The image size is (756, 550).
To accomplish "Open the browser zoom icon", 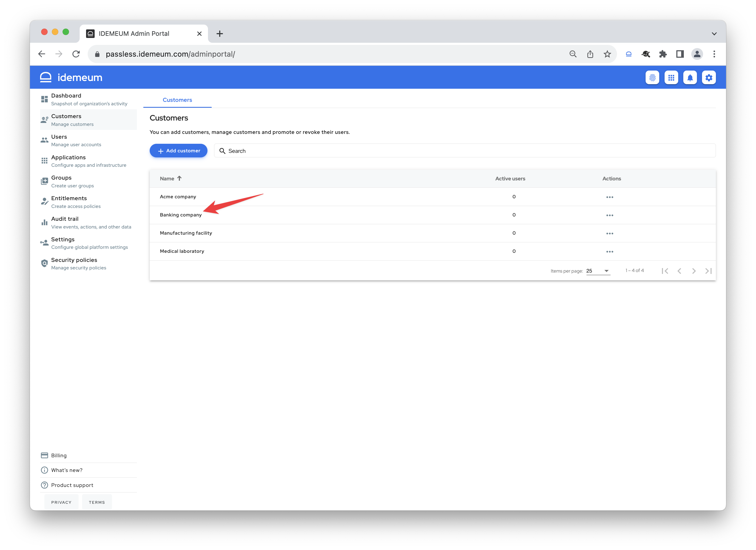I will [573, 54].
